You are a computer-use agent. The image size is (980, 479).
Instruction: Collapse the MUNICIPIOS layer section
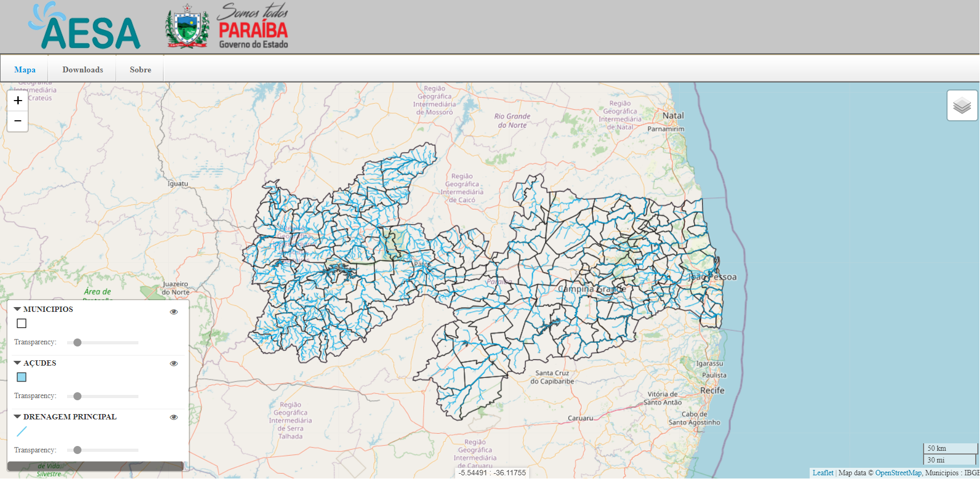17,309
